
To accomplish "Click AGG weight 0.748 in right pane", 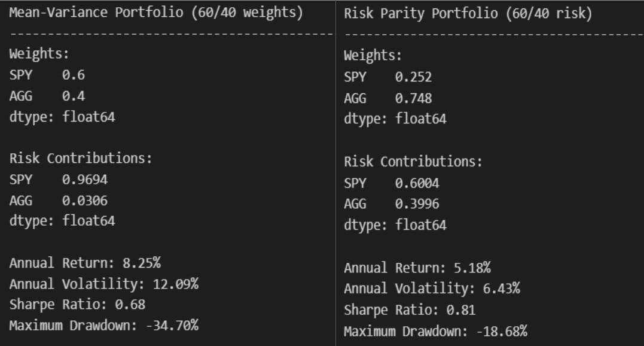I will pyautogui.click(x=413, y=98).
